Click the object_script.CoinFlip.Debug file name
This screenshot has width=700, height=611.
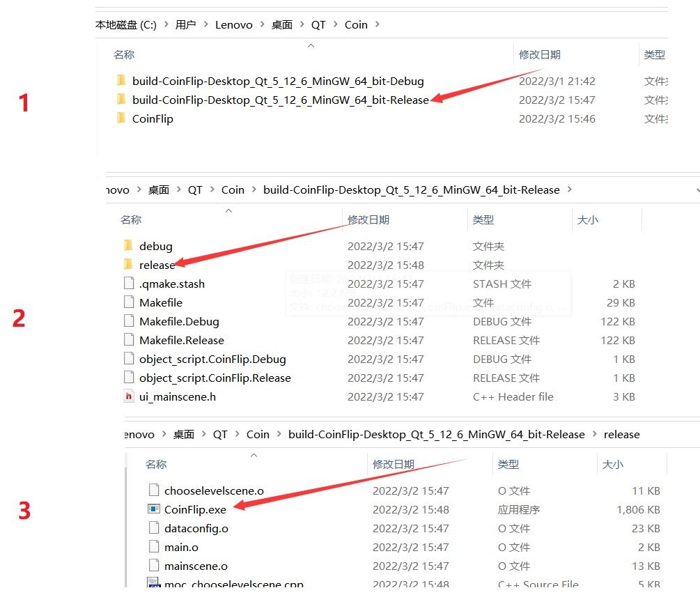tap(212, 359)
